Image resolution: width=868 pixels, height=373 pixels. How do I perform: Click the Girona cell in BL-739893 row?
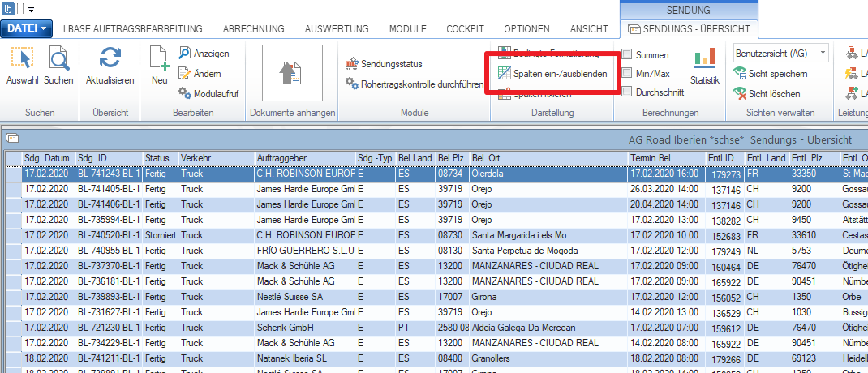[x=548, y=297]
